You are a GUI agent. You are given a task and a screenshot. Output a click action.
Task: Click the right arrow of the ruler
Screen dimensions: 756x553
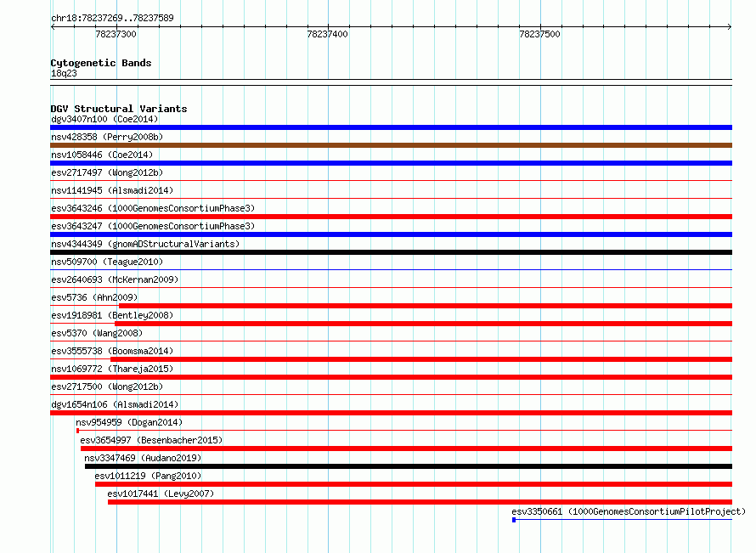click(730, 27)
